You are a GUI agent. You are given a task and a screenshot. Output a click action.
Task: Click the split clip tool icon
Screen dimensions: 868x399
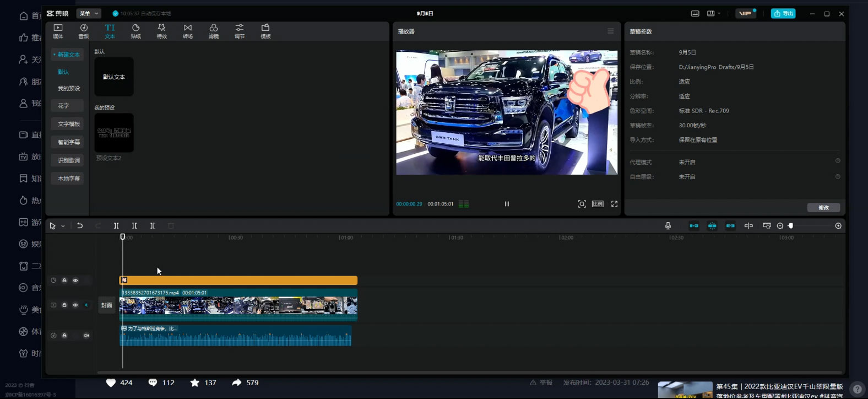116,226
